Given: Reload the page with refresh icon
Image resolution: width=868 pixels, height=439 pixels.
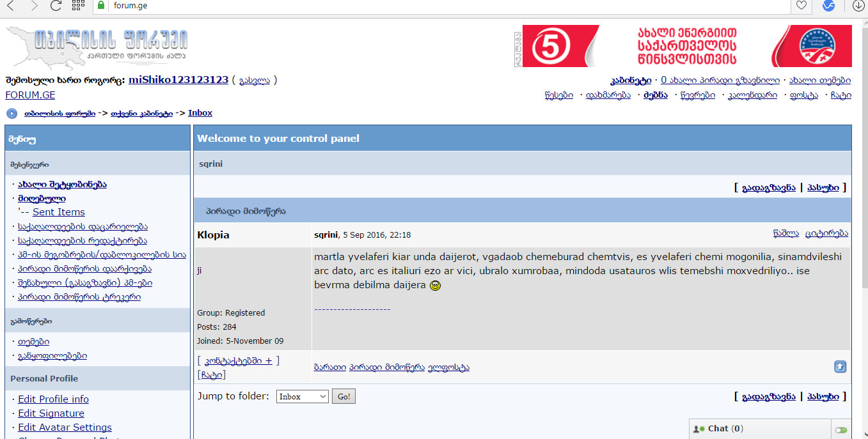Looking at the screenshot, I should (56, 6).
